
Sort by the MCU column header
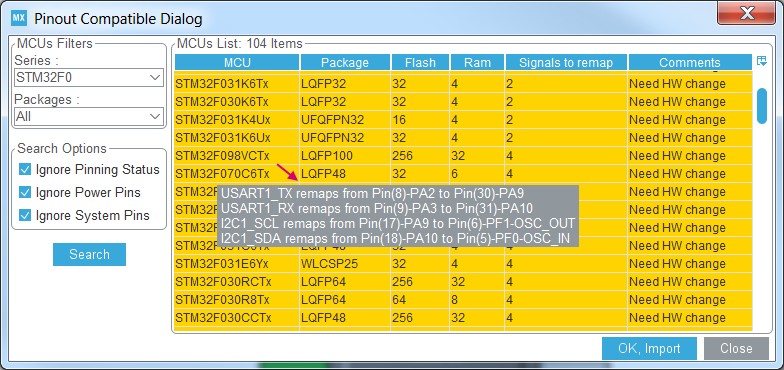click(x=237, y=62)
